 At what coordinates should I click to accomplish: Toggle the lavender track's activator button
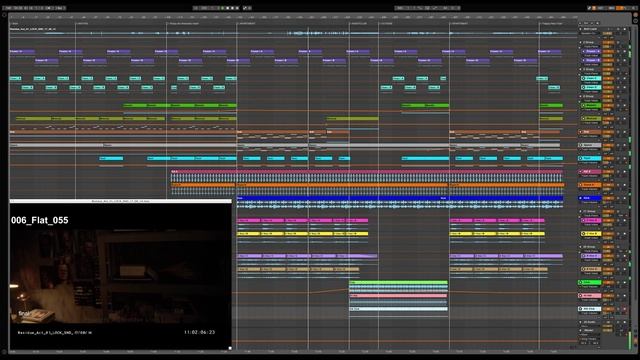pyautogui.click(x=608, y=256)
